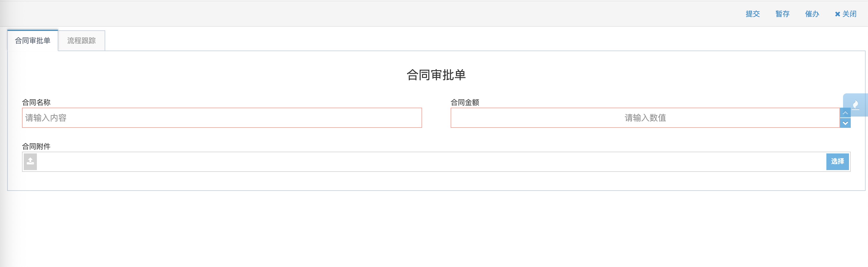Click the upload icon in 合同附件 field

[x=30, y=161]
